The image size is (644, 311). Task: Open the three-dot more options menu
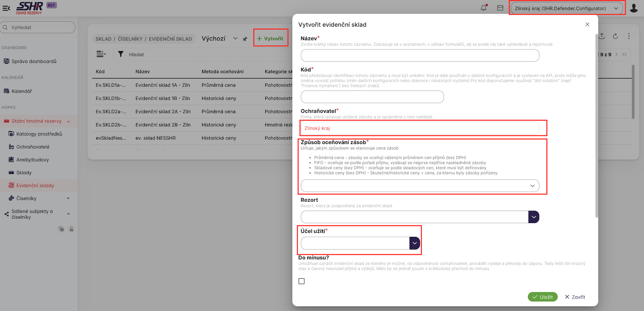coord(629,36)
